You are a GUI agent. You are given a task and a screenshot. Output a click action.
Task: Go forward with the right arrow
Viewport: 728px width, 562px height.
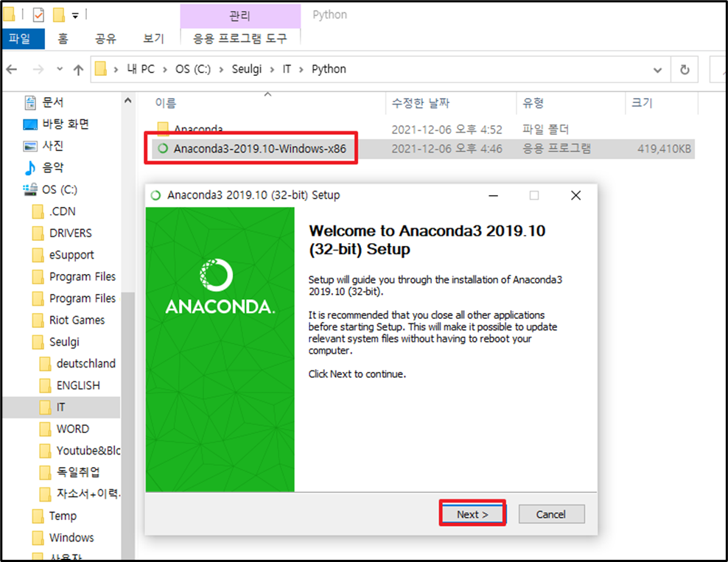[38, 70]
